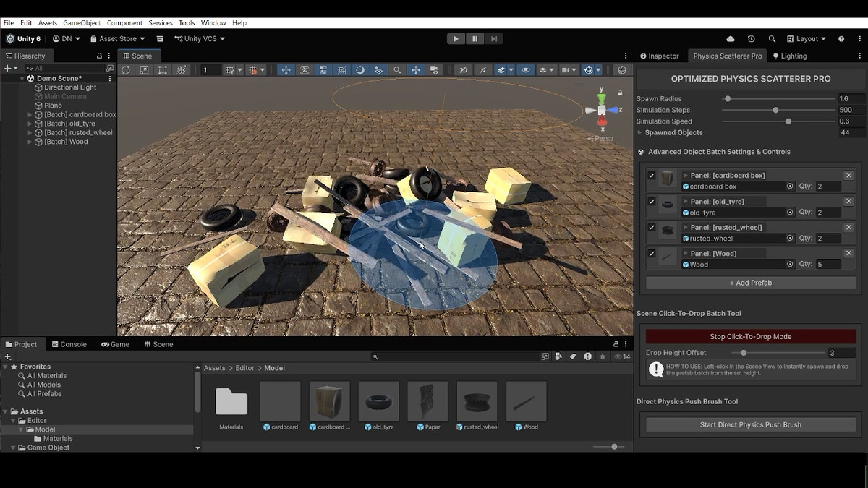Viewport: 868px width, 488px height.
Task: Click the Step frame button
Action: [x=494, y=39]
